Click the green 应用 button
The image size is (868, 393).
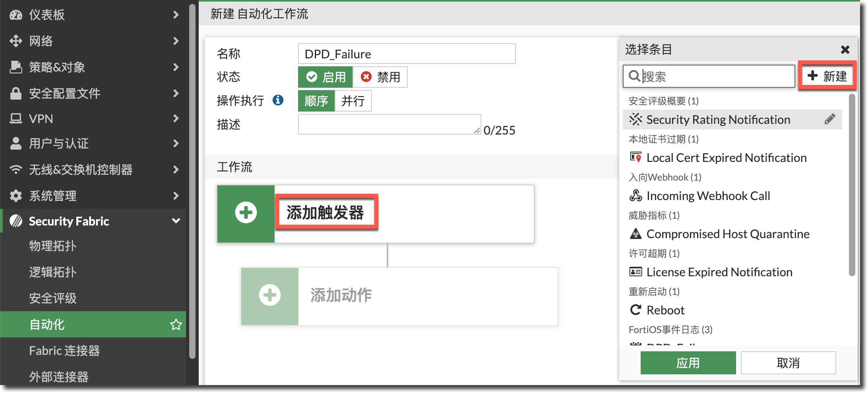pyautogui.click(x=688, y=363)
